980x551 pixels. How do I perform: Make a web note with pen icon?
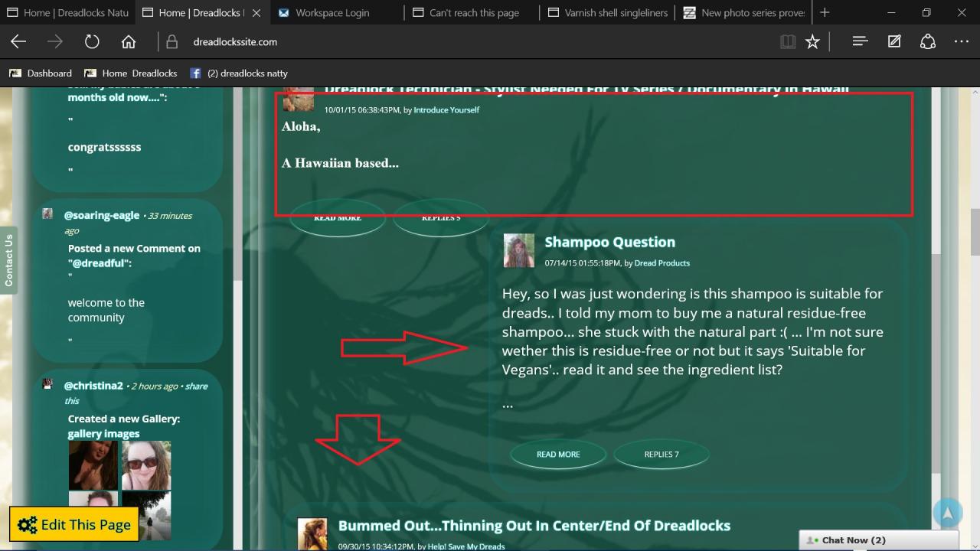894,42
